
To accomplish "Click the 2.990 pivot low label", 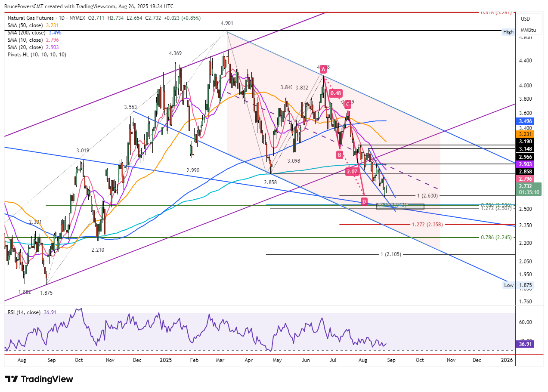I will [x=193, y=170].
